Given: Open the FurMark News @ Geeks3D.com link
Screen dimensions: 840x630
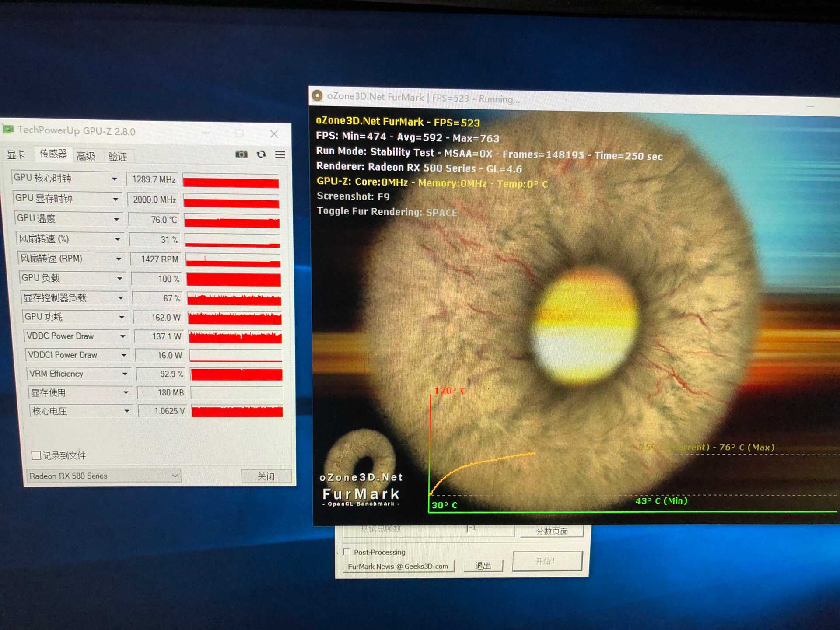Looking at the screenshot, I should [398, 566].
